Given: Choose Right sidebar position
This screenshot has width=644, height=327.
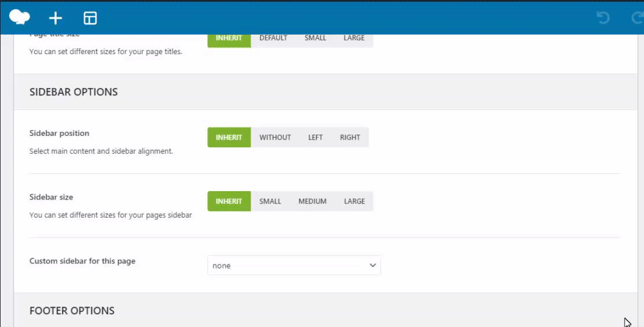Looking at the screenshot, I should 350,138.
